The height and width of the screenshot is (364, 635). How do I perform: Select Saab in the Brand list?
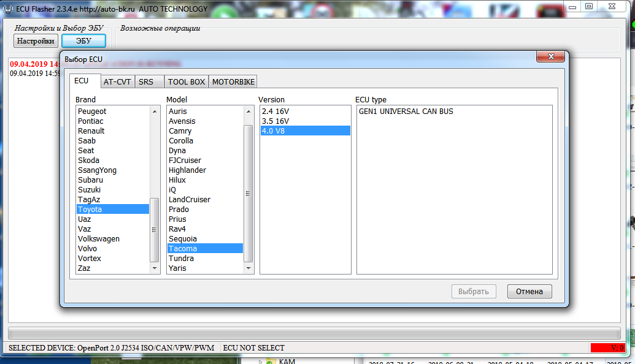tap(113, 141)
